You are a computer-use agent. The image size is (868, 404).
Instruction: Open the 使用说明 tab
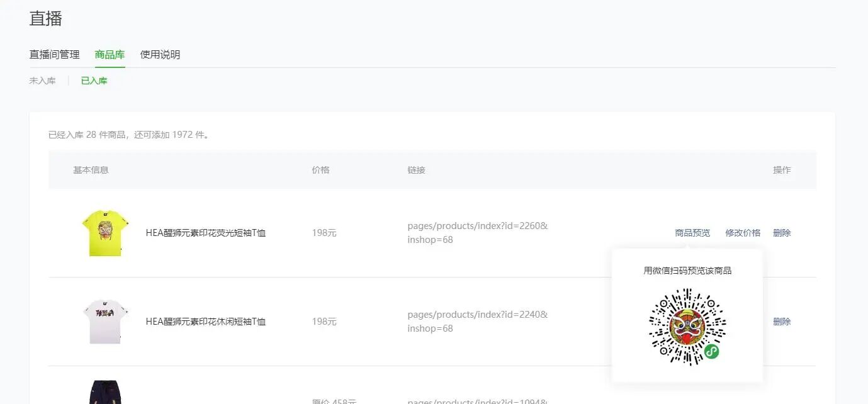(x=160, y=55)
